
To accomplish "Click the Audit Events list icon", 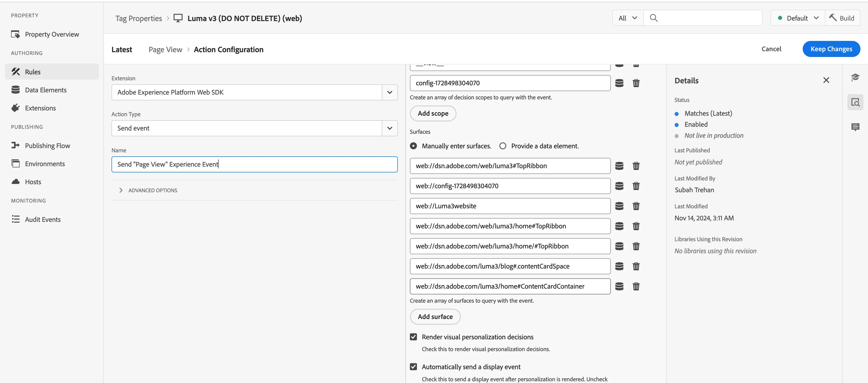I will pyautogui.click(x=16, y=219).
